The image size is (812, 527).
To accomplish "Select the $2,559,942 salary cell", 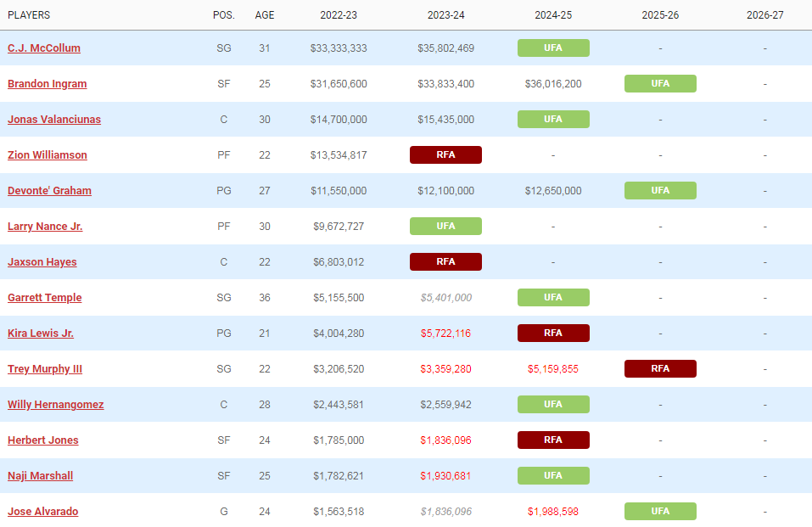I will click(445, 405).
